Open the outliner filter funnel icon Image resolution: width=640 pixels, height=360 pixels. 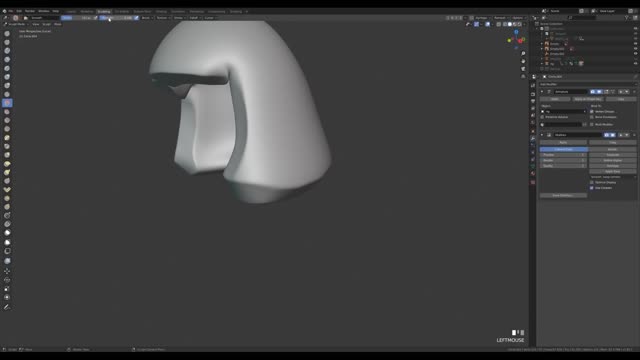click(627, 18)
